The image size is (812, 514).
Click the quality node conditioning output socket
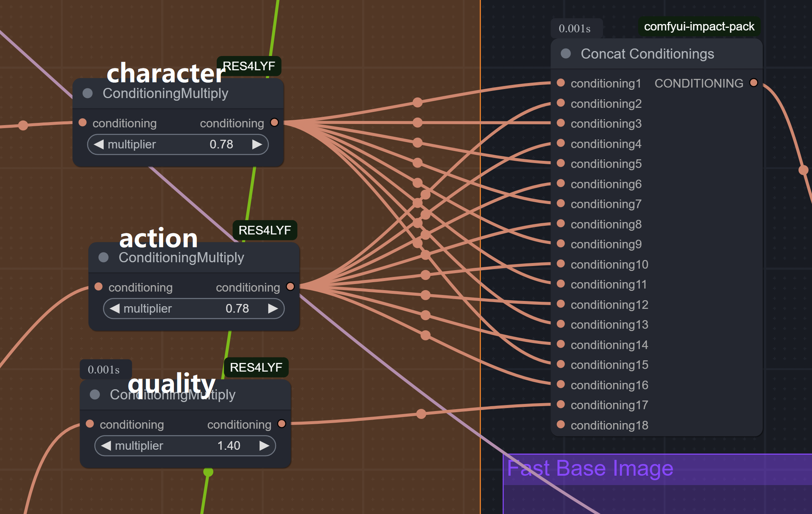pos(282,424)
